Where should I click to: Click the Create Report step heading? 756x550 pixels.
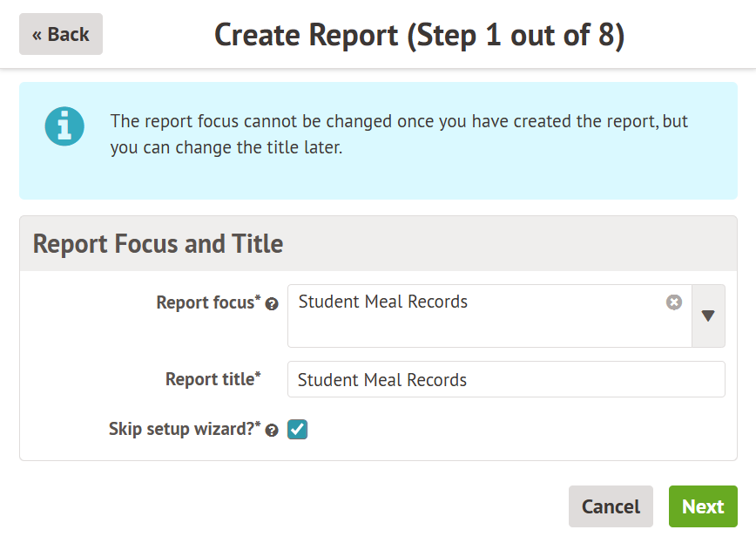[x=419, y=35]
